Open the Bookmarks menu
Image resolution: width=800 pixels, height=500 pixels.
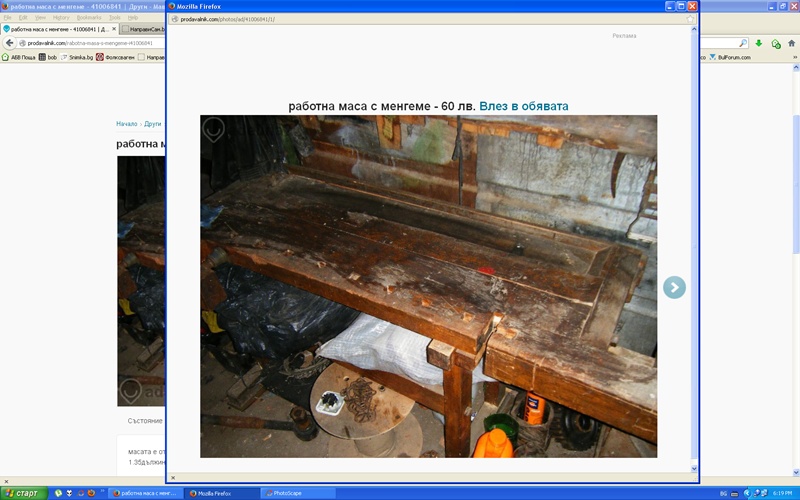point(89,17)
